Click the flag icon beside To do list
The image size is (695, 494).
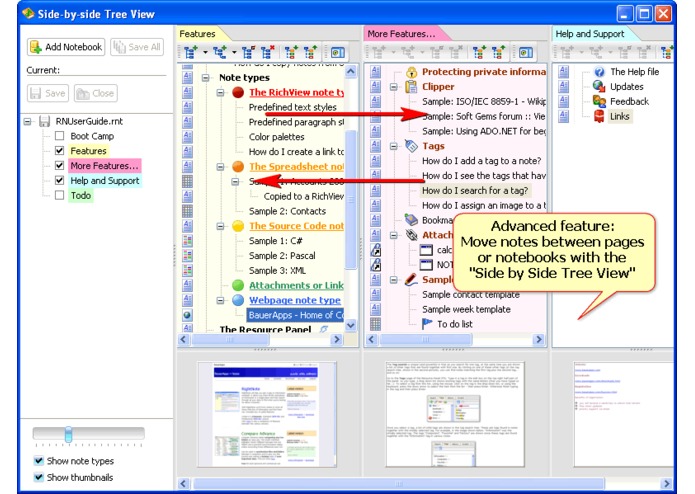click(x=427, y=324)
